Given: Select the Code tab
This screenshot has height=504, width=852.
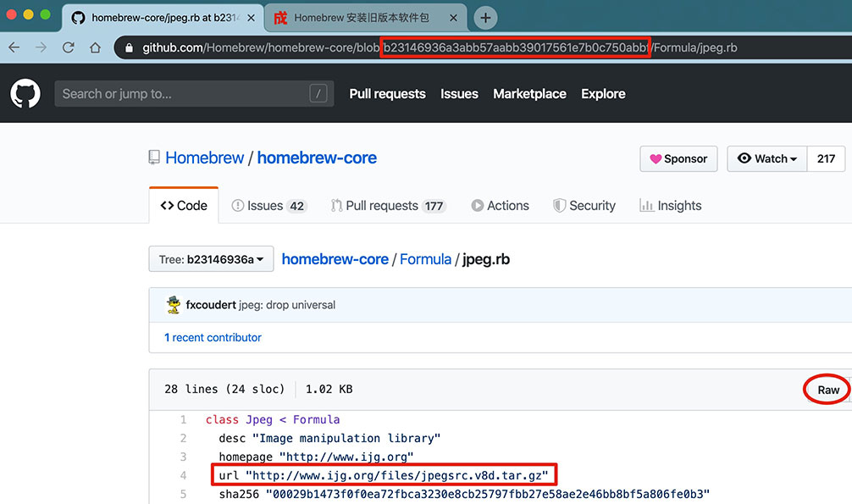Looking at the screenshot, I should (x=184, y=206).
